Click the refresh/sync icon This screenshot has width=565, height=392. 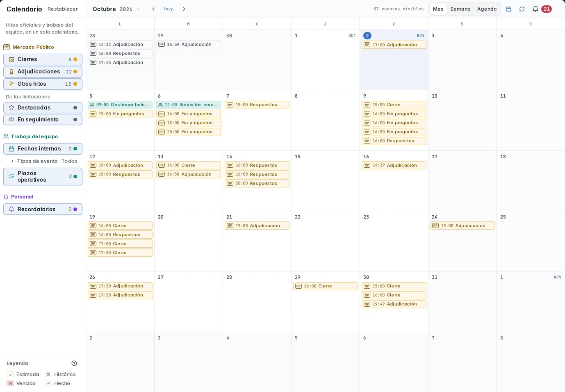522,9
